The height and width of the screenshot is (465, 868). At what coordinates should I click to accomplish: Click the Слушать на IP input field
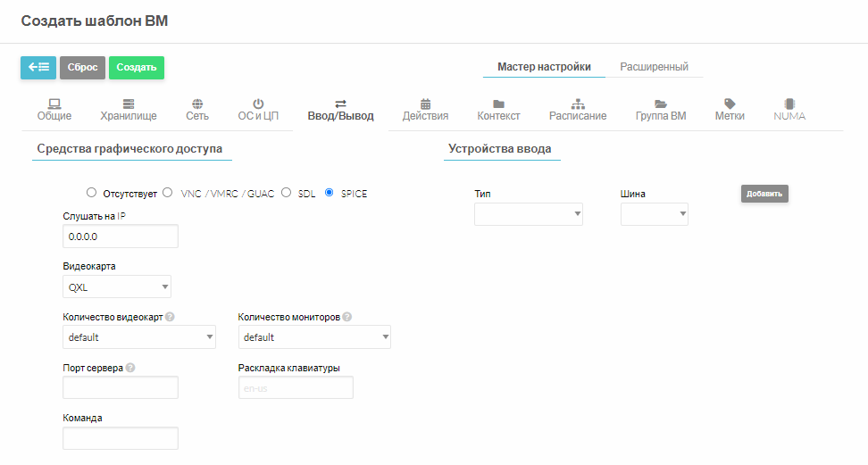coord(121,237)
